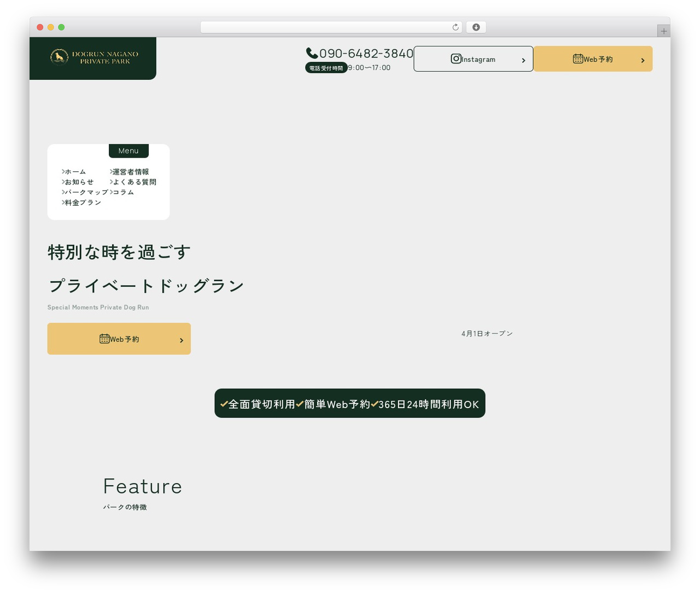Click the 全面貸切利用 text

click(x=261, y=404)
